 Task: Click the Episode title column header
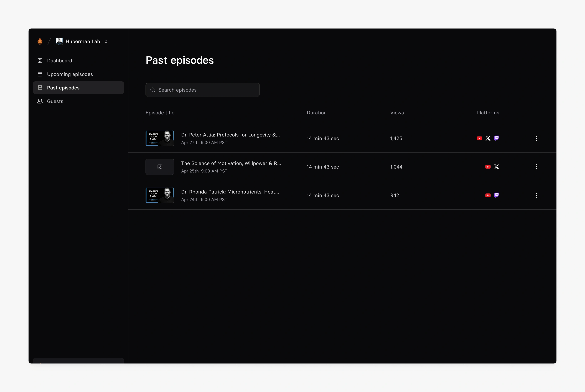click(x=160, y=113)
